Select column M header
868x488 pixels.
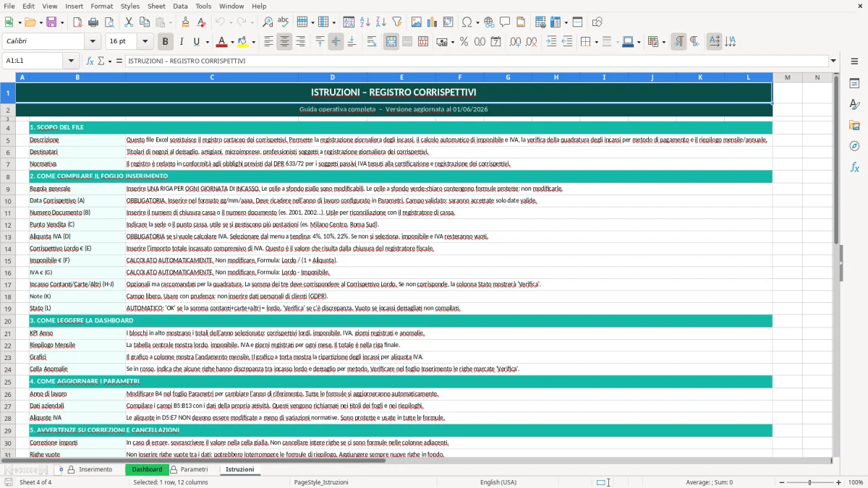(x=787, y=77)
